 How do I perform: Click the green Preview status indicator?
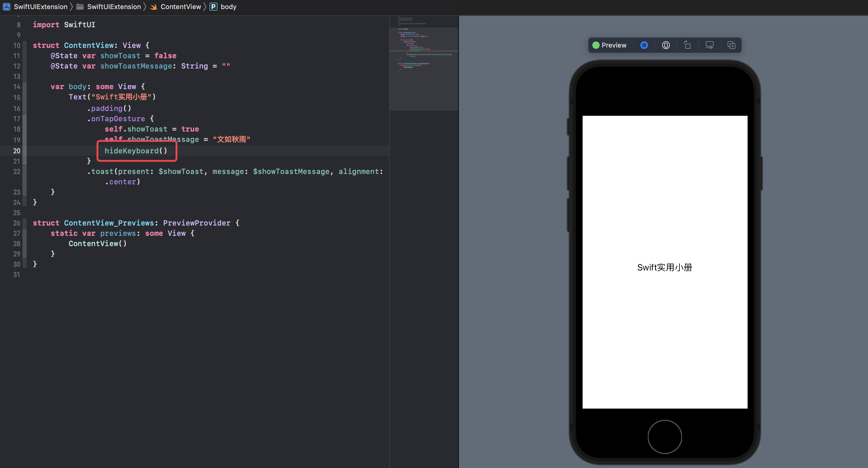[x=596, y=45]
